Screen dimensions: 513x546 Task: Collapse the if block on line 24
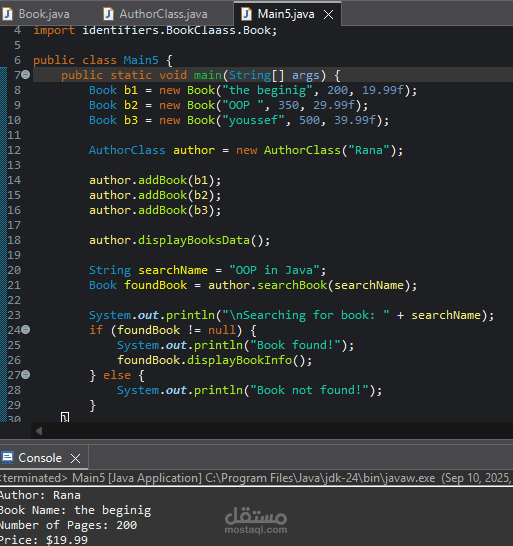coord(26,329)
